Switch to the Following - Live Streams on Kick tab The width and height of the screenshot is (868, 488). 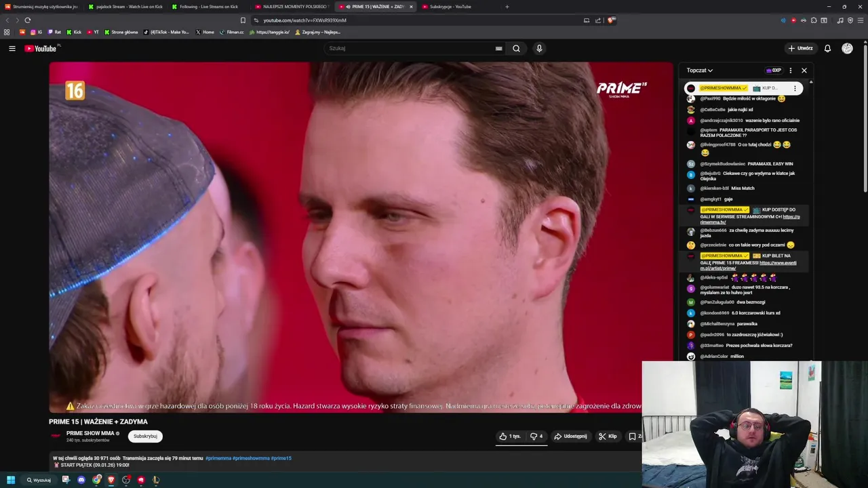click(x=209, y=7)
